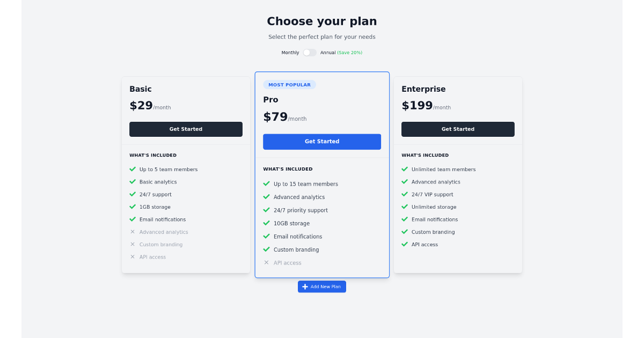Select the 'Annual' billing option

click(328, 52)
